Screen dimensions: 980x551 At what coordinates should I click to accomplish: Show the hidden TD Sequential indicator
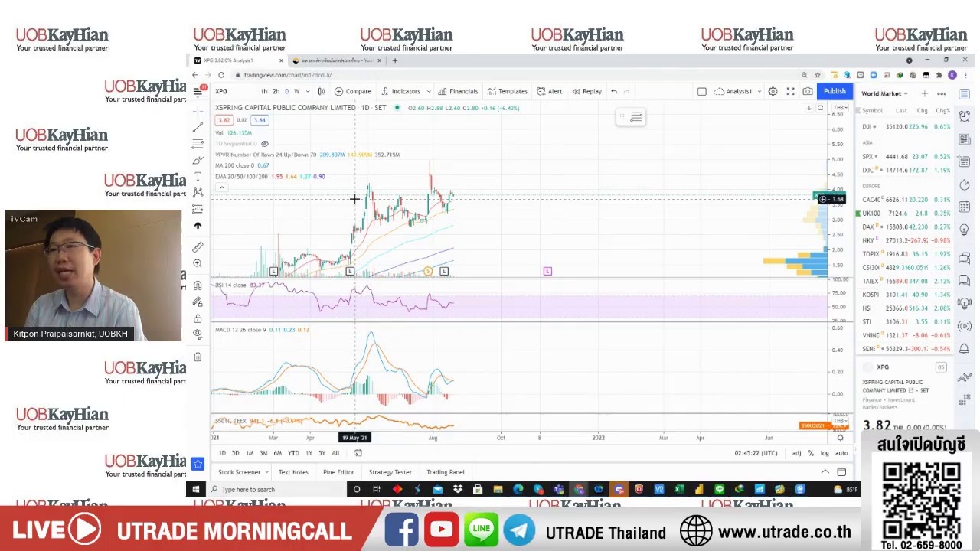click(265, 144)
